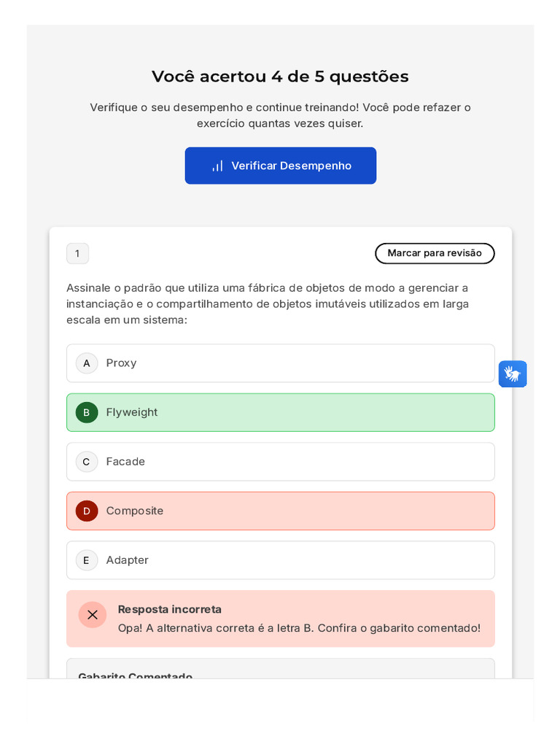
Task: Select option A circle for Proxy
Action: [x=87, y=363]
